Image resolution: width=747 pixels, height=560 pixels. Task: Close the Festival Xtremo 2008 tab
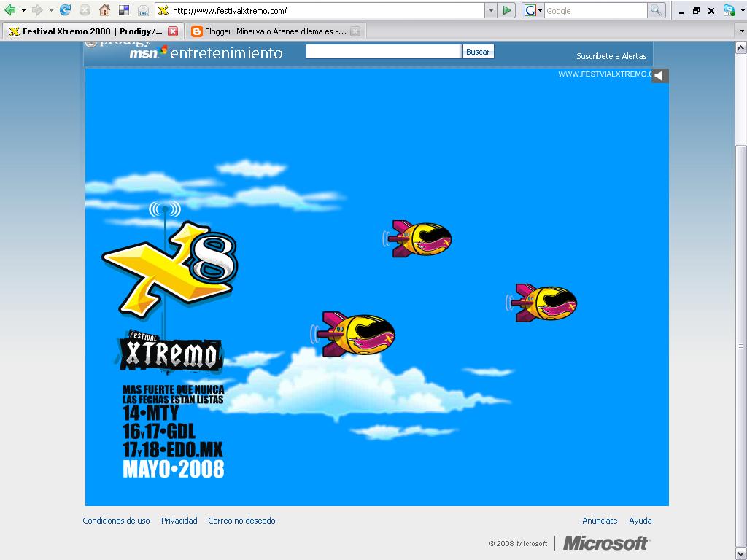click(173, 31)
